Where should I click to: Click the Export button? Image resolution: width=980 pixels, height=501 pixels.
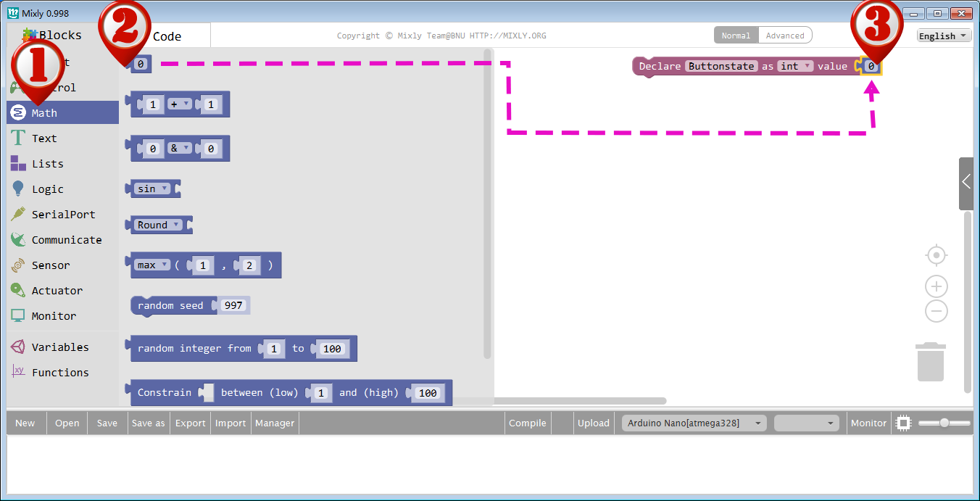(x=190, y=423)
